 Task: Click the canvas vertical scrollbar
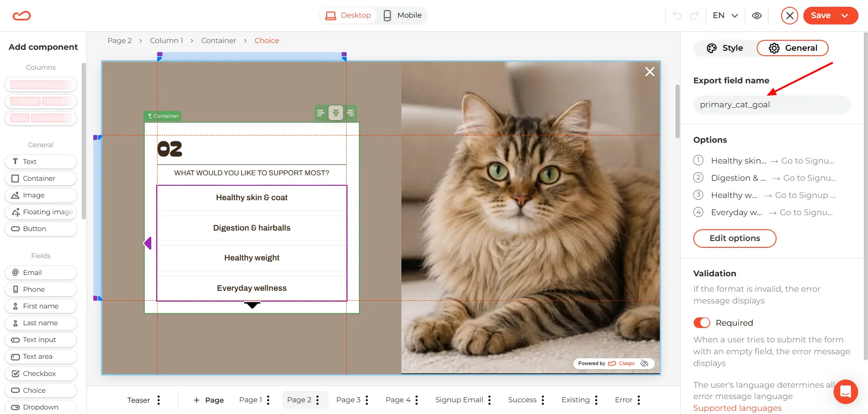click(x=677, y=111)
